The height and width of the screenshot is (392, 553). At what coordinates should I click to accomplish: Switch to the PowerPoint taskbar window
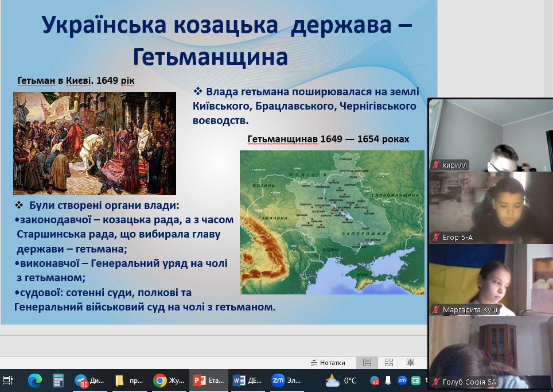208,381
